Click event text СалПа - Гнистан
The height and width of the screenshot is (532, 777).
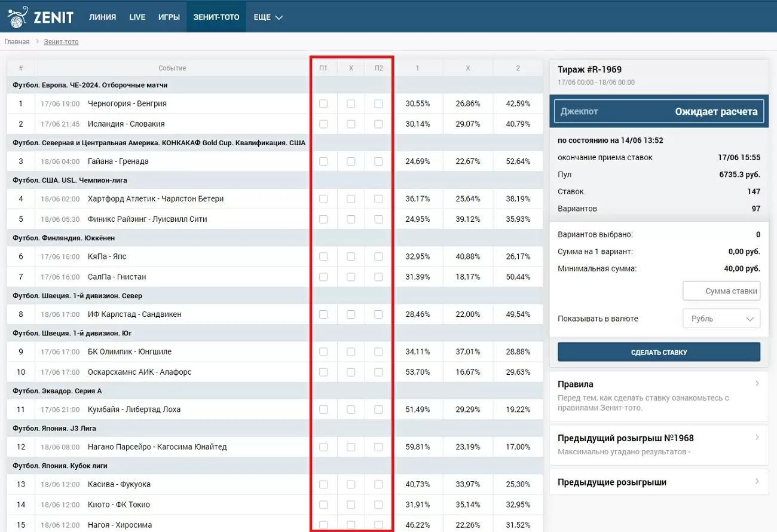[117, 277]
